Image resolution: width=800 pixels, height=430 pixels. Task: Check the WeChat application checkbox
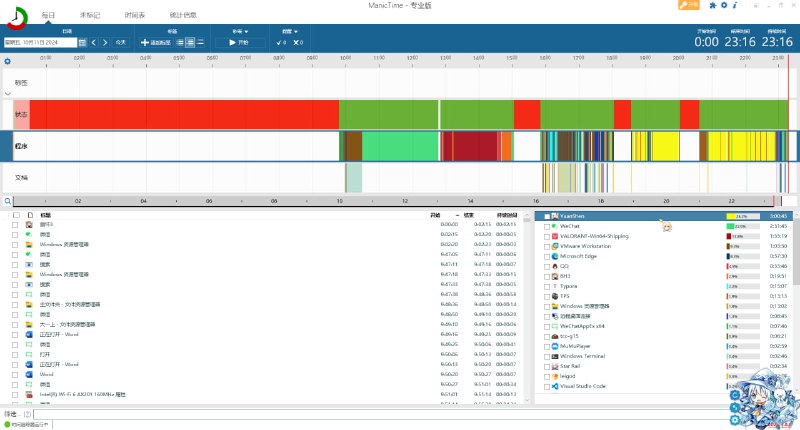tap(547, 227)
